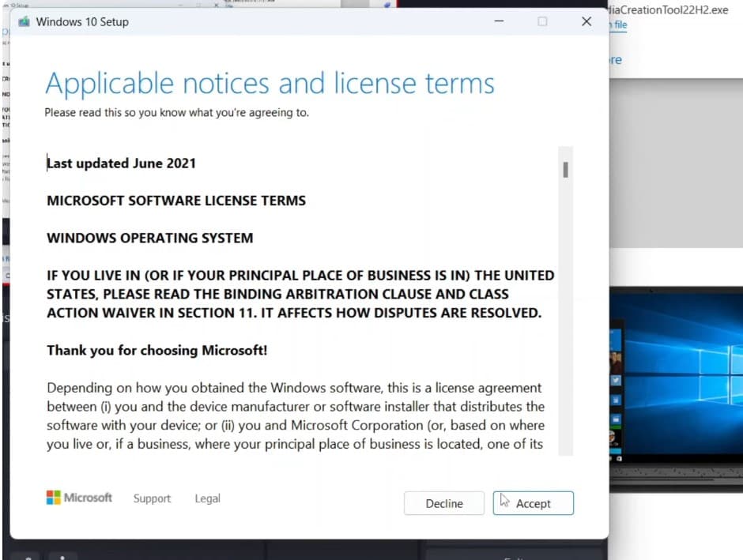Click the 'Windows 10 Setup' title bar text
Viewport: 743px width, 560px height.
[x=82, y=22]
